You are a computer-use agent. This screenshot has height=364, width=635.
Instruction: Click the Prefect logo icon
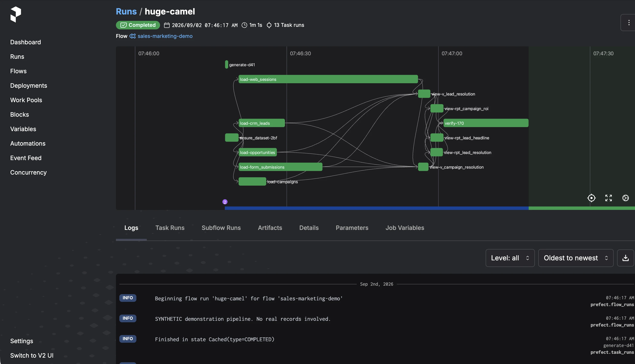coord(16,14)
